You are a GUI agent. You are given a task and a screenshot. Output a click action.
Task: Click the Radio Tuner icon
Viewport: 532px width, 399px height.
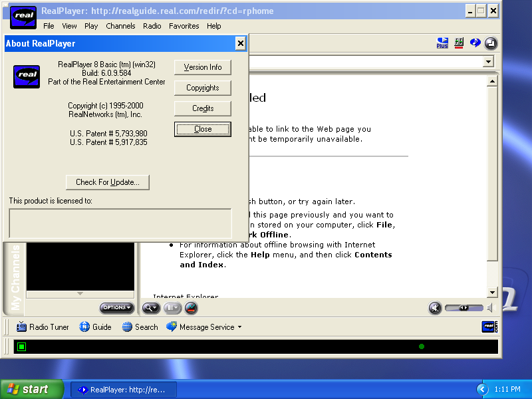pyautogui.click(x=21, y=327)
